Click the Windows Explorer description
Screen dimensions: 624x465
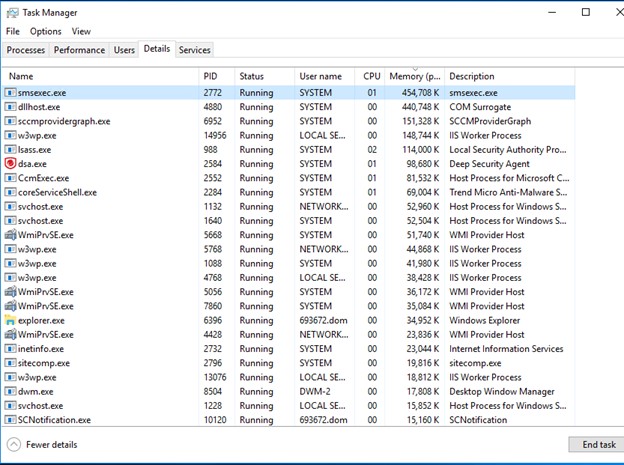click(484, 320)
